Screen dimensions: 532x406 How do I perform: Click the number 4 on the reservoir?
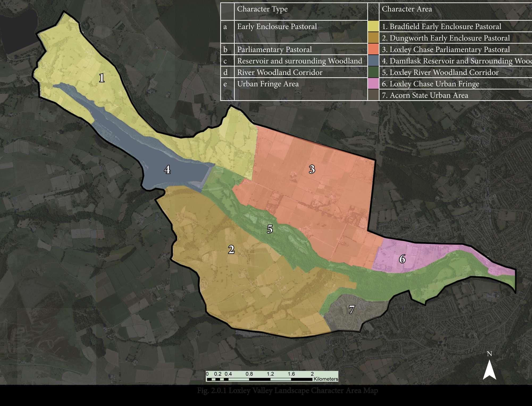click(x=167, y=169)
